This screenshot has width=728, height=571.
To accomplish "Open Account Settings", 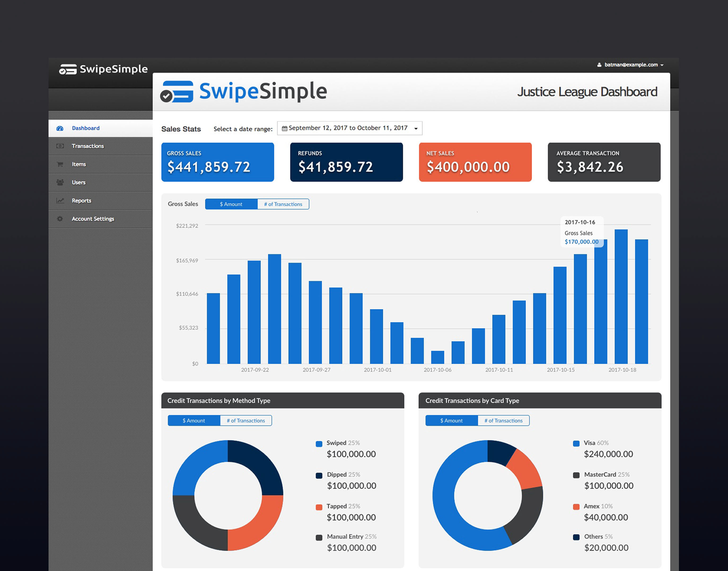I will tap(100, 219).
